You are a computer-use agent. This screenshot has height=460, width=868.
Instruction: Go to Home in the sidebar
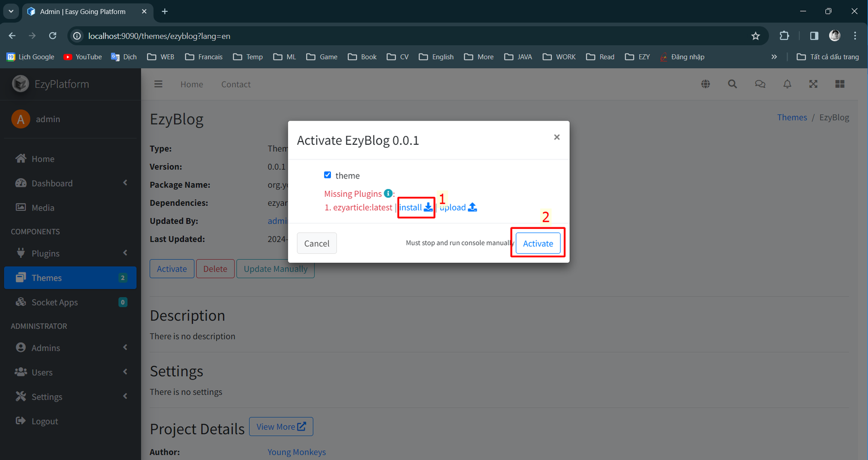[70, 159]
